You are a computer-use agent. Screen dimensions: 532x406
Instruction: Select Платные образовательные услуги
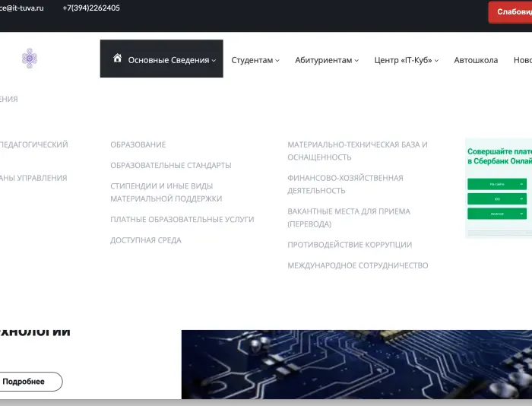[182, 219]
